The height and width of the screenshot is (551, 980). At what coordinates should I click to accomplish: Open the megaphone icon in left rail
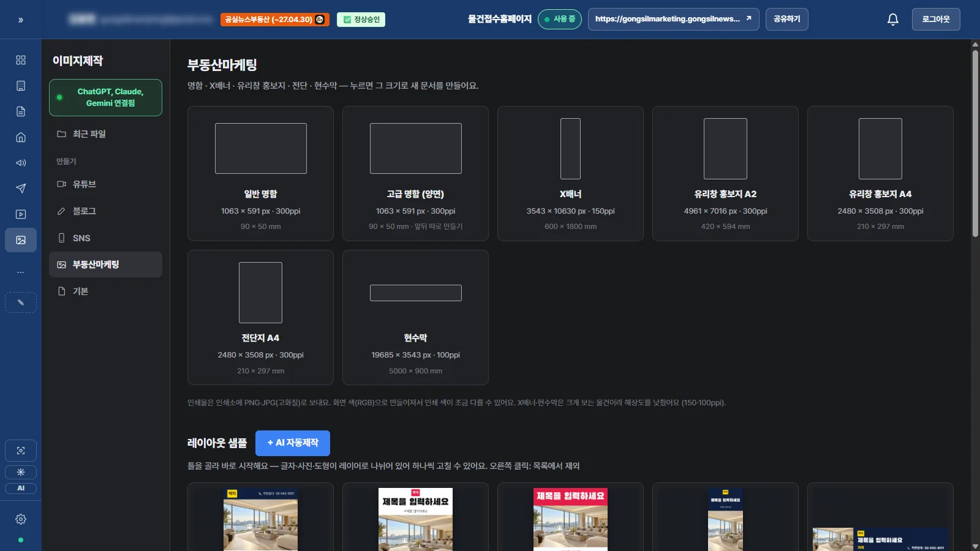click(21, 163)
